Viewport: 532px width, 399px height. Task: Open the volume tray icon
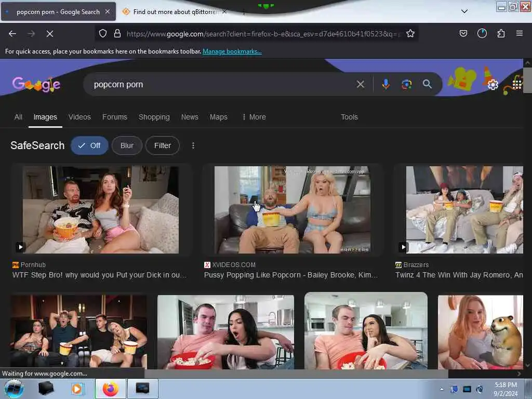(480, 389)
